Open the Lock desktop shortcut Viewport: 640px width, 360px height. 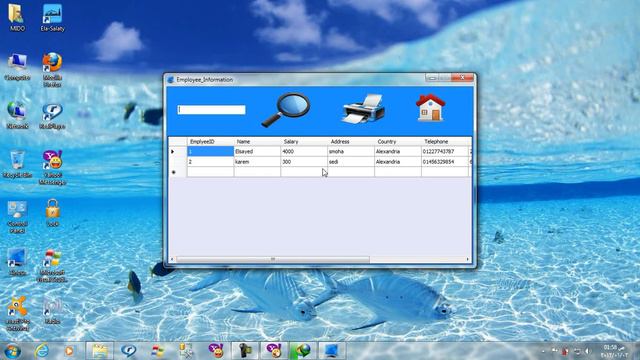tap(52, 213)
